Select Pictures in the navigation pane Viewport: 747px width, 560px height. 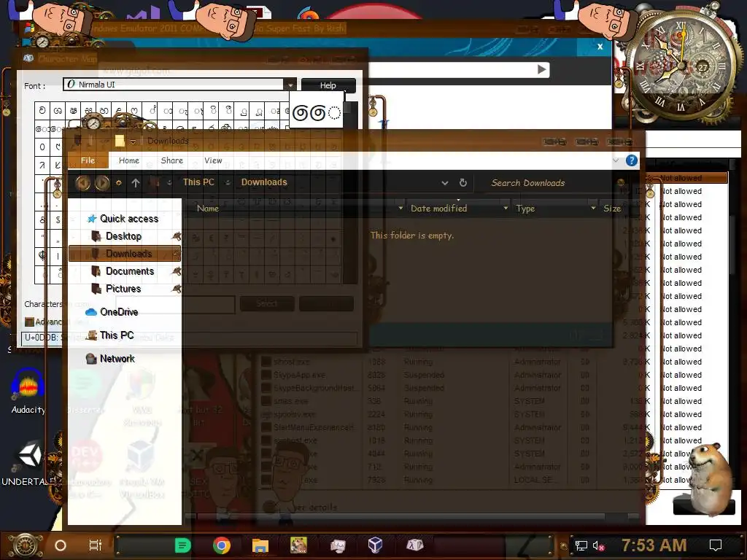(123, 289)
